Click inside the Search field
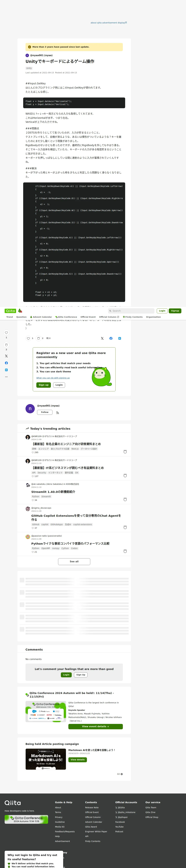Image resolution: width=186 pixels, height=868 pixels. [131, 311]
